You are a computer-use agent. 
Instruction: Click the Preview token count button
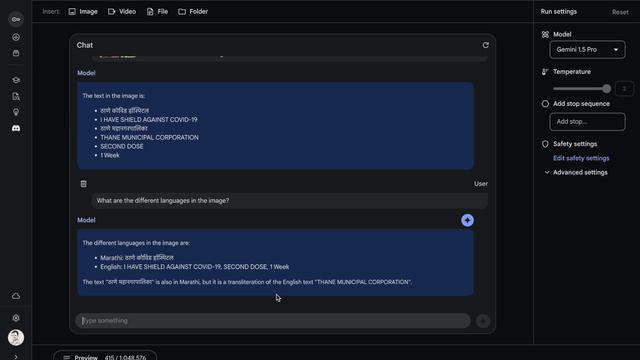pyautogui.click(x=105, y=356)
